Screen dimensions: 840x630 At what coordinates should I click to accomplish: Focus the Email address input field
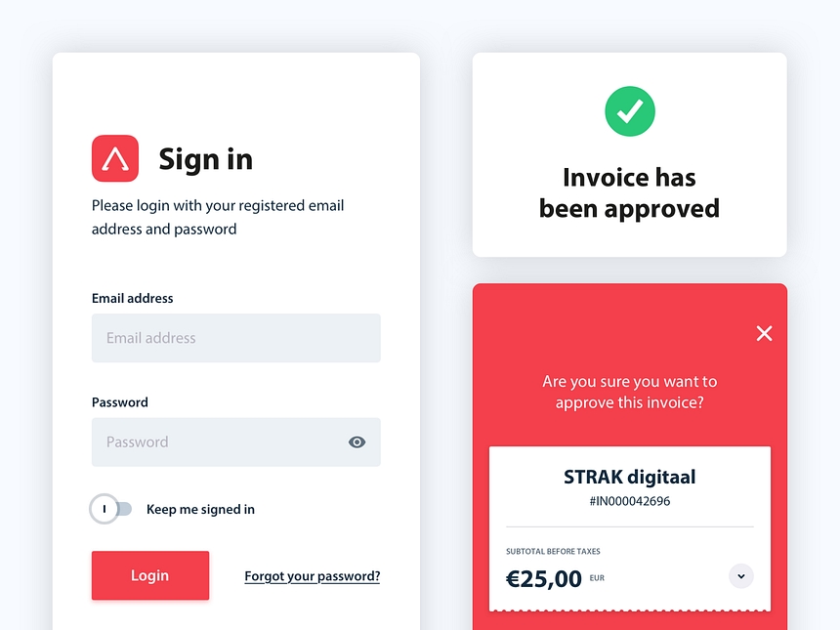(236, 338)
